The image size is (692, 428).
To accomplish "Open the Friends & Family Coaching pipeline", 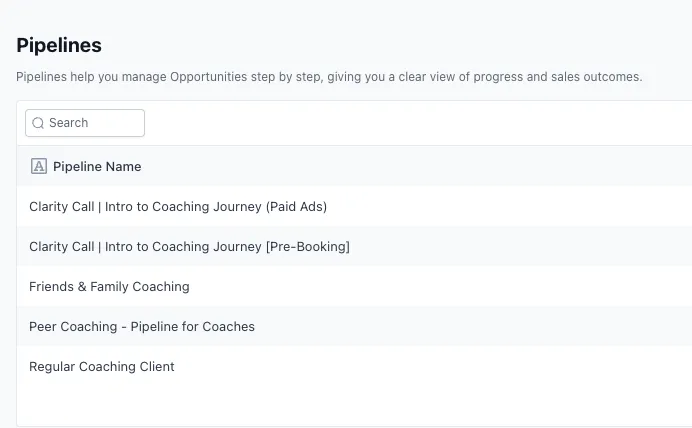I will [109, 287].
